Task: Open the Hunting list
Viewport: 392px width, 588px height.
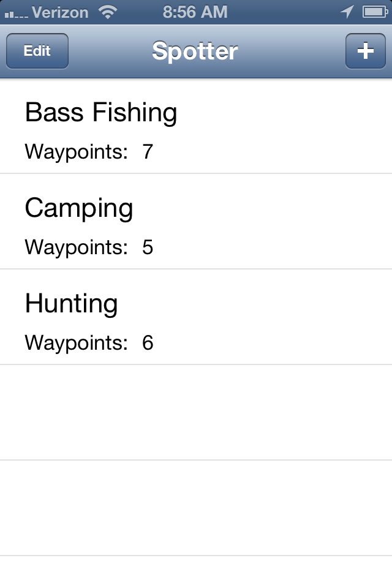Action: (x=196, y=317)
